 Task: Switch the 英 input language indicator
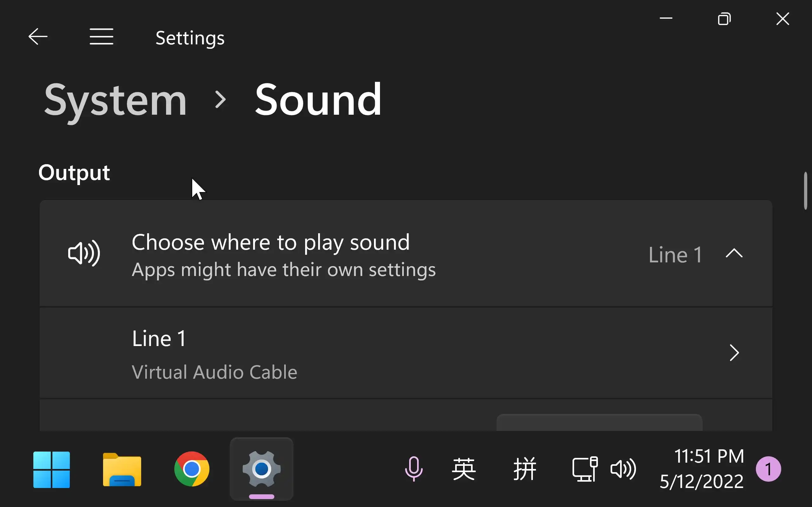(464, 469)
